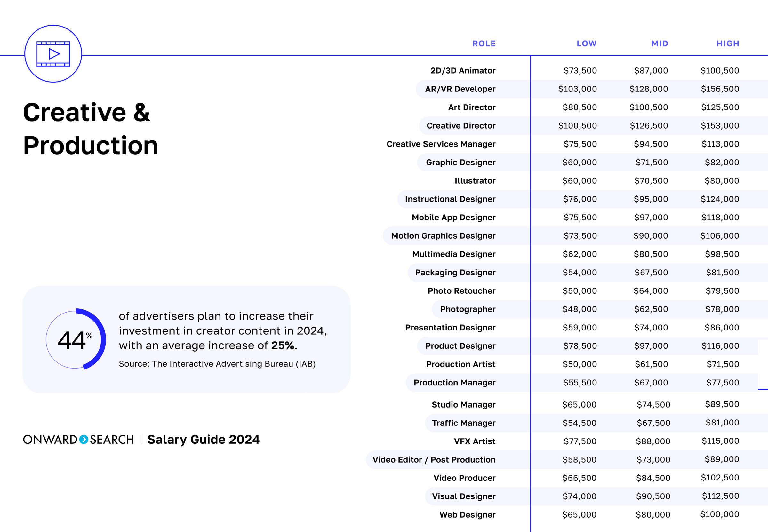768x532 pixels.
Task: Select the AR/VR Developer role row
Action: 460,89
